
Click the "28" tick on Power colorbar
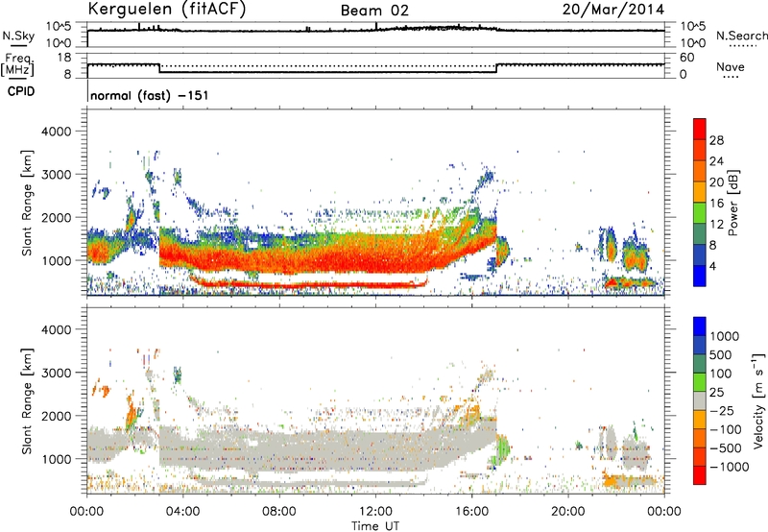(x=716, y=140)
